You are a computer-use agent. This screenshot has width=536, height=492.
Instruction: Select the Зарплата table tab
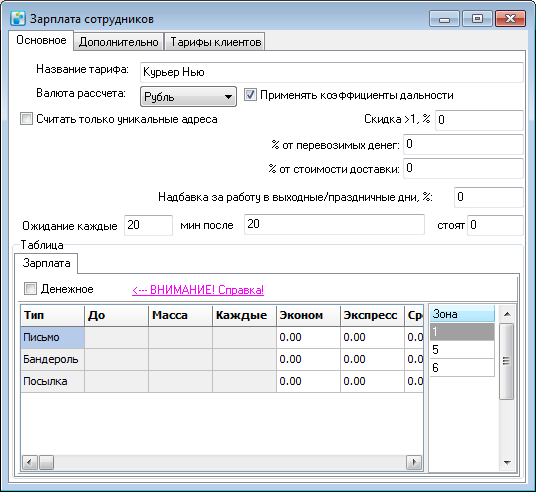pos(46,263)
